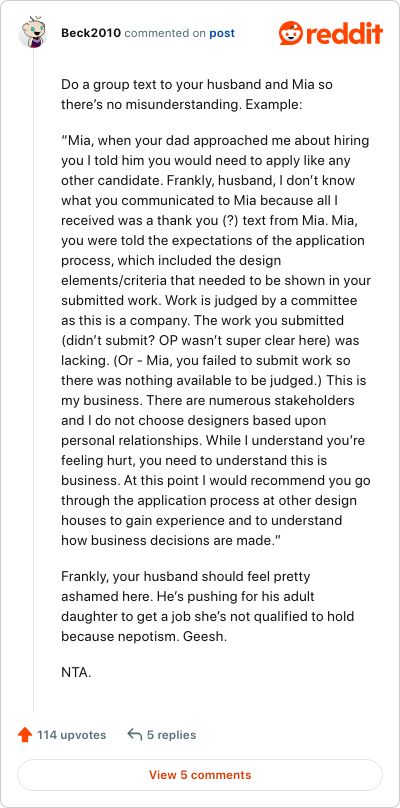Click the "View 5 comments" button
400x808 pixels.
200,775
